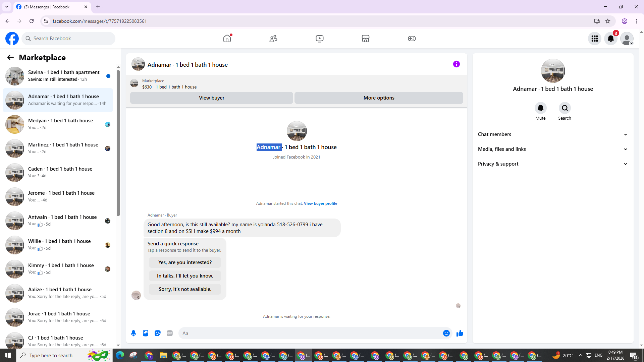Go to Marketplace tab in top navigation
The height and width of the screenshot is (362, 644).
click(x=365, y=39)
